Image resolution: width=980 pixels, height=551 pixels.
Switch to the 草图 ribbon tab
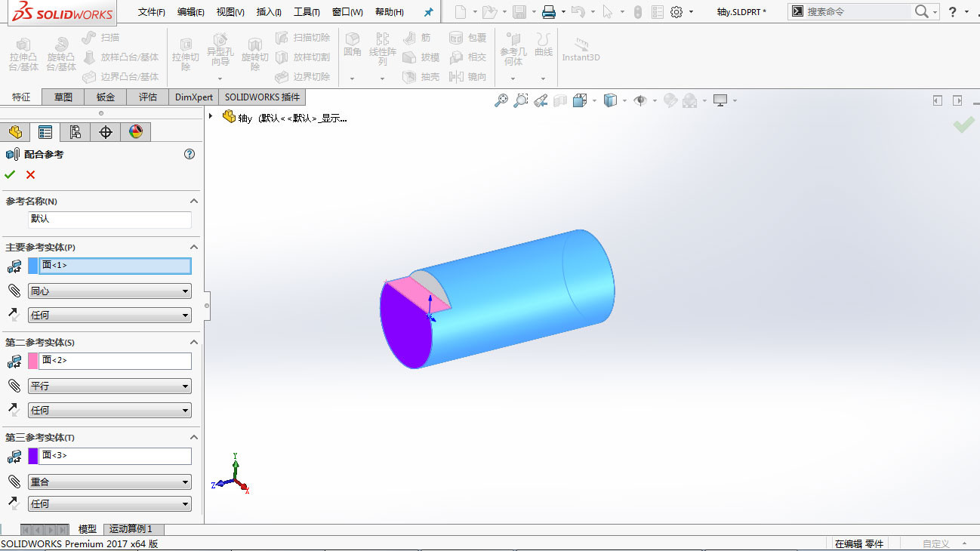(63, 97)
